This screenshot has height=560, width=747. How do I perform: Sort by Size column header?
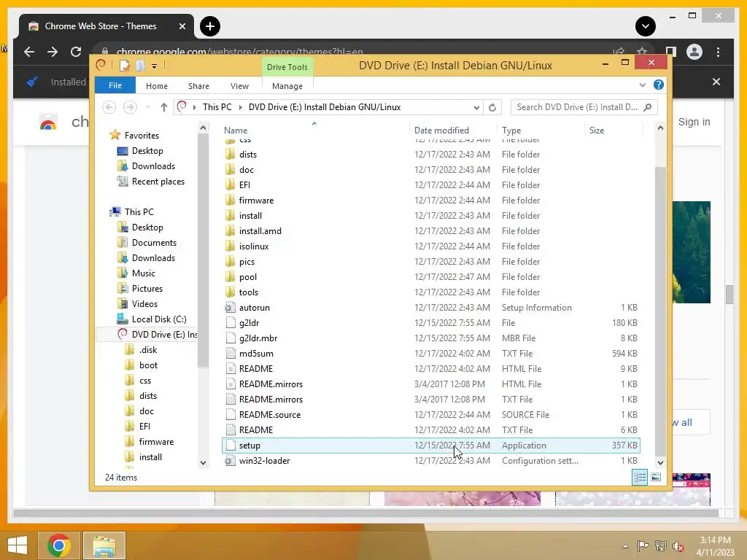[597, 130]
